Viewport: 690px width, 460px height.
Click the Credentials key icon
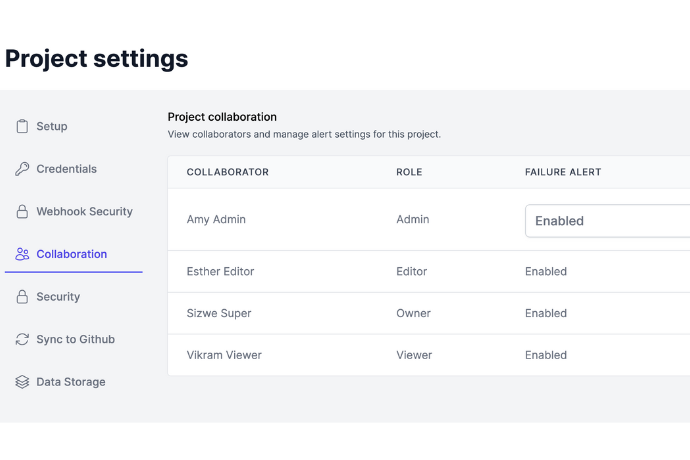point(22,169)
